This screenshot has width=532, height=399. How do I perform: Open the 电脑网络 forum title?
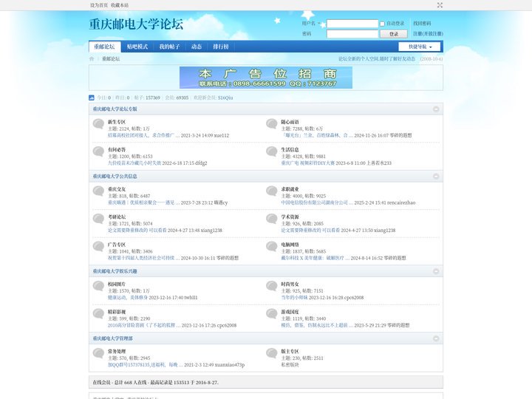[290, 245]
